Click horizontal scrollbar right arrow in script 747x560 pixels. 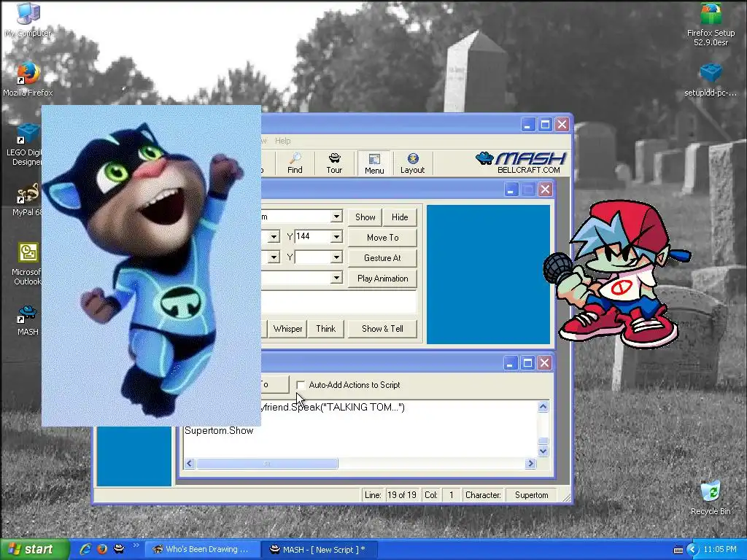click(x=531, y=463)
